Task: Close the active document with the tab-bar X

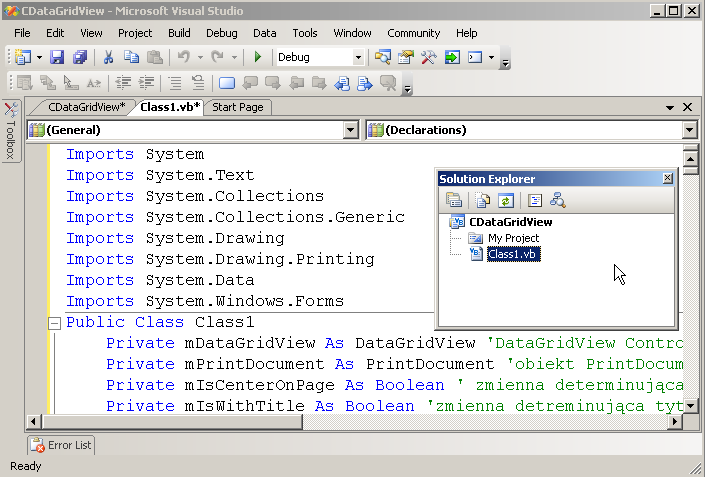Action: [687, 107]
